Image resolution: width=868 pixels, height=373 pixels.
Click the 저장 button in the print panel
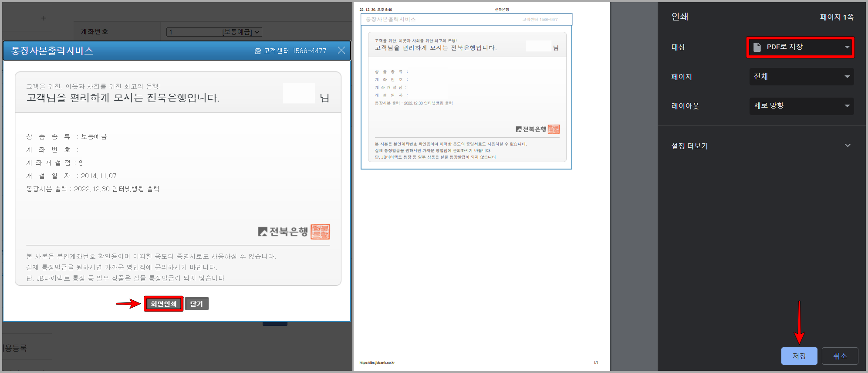(x=799, y=356)
